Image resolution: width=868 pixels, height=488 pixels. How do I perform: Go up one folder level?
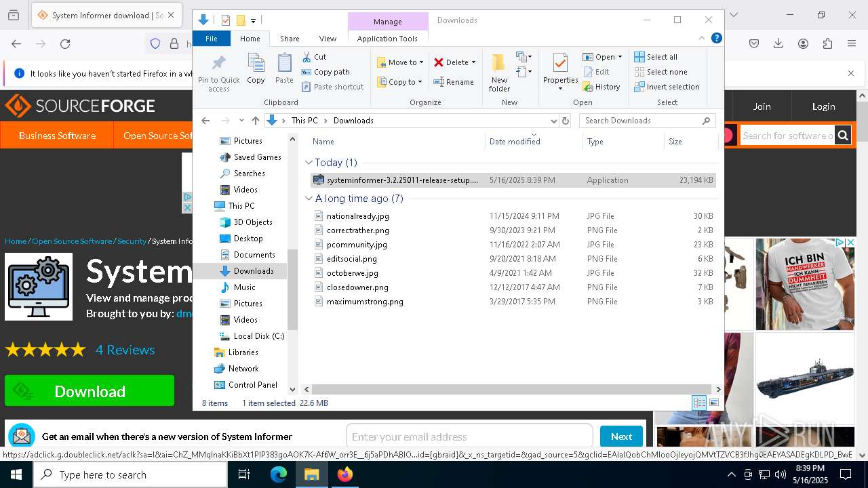(x=255, y=121)
